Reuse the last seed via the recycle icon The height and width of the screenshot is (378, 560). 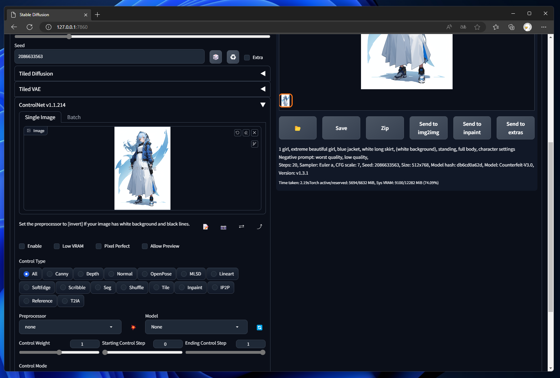click(233, 57)
